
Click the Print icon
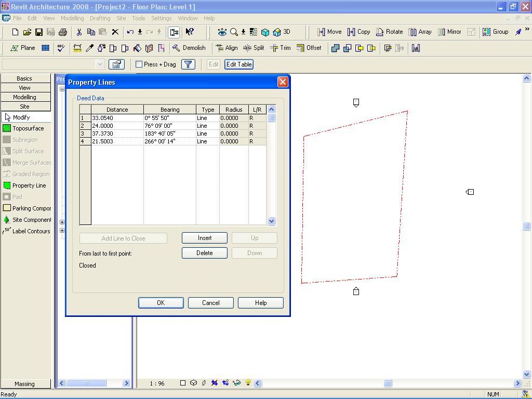coord(63,32)
